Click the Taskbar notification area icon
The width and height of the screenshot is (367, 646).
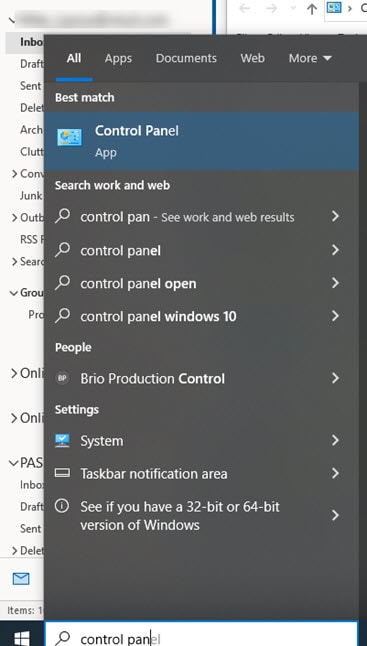pyautogui.click(x=62, y=473)
